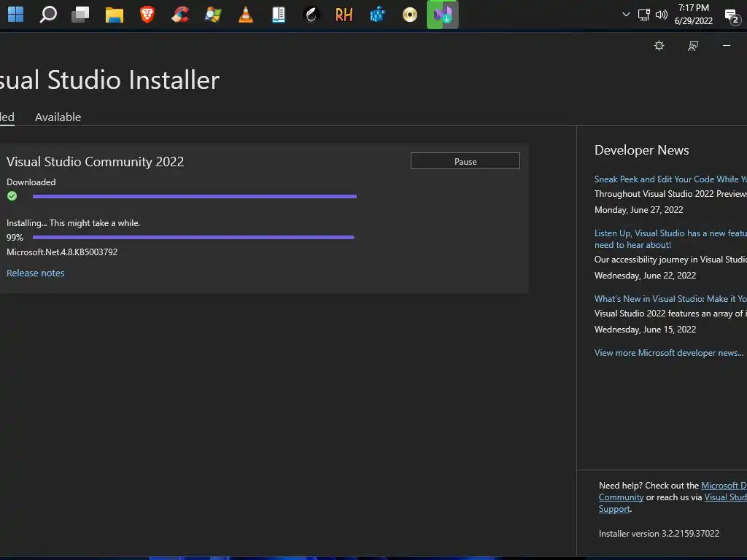Click Installer version 3.2.2159.37022 text

coord(659,533)
